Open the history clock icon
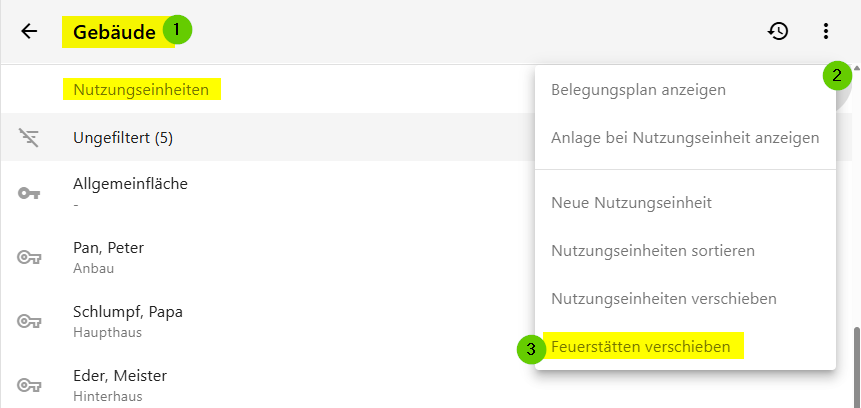 [x=778, y=31]
